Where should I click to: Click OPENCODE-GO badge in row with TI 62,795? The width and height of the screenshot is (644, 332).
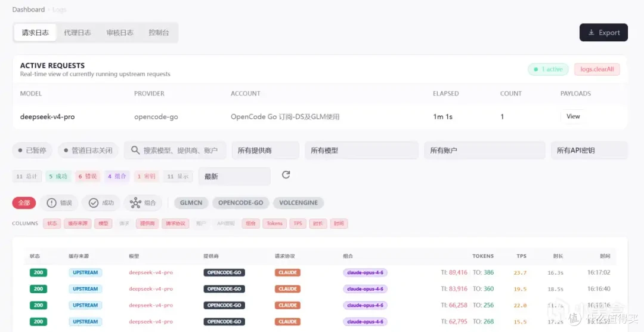click(x=224, y=322)
